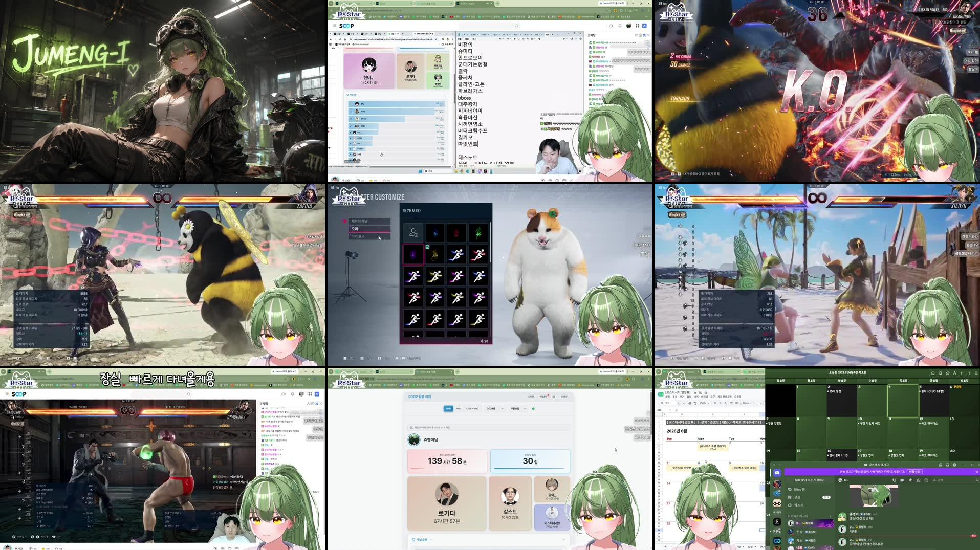Viewport: 980px width, 550px height.
Task: Select highlighted day 4 in calendar widget
Action: coord(903,401)
